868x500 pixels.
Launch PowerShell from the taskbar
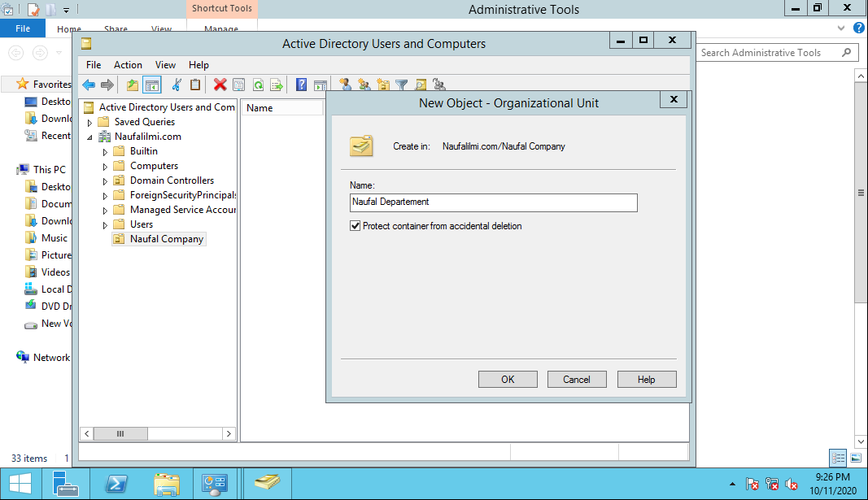click(x=116, y=484)
